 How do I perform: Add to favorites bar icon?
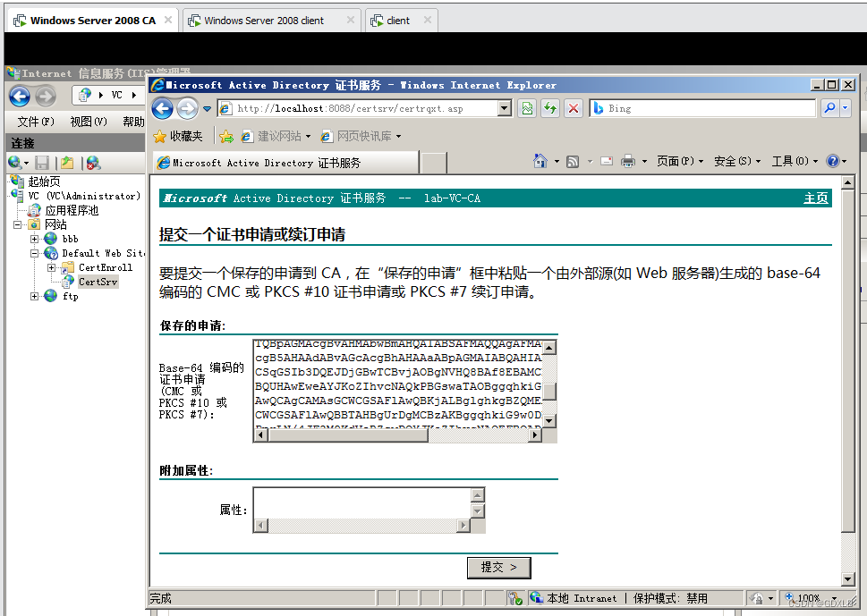[226, 137]
